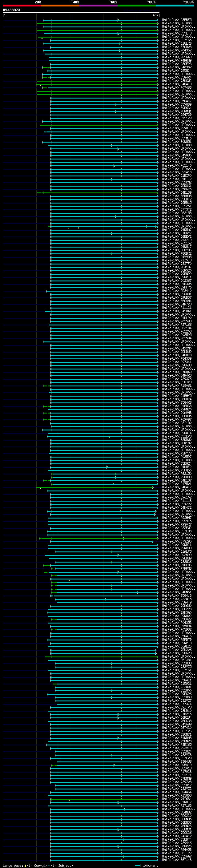Open hit UniRef100_Q3UKW2
This screenshot has height=868, width=197.
(x=177, y=81)
